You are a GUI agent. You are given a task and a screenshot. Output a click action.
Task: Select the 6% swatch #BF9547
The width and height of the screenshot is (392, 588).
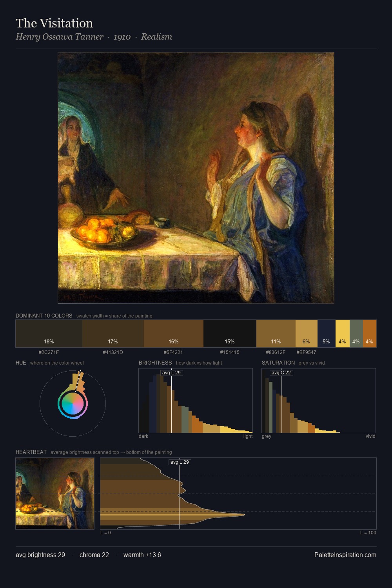click(x=306, y=334)
